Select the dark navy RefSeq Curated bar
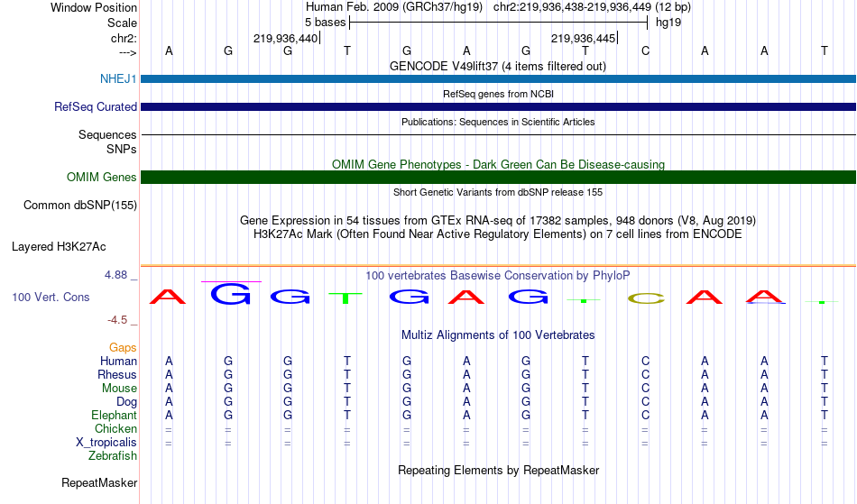The height and width of the screenshot is (504, 857). coord(499,106)
